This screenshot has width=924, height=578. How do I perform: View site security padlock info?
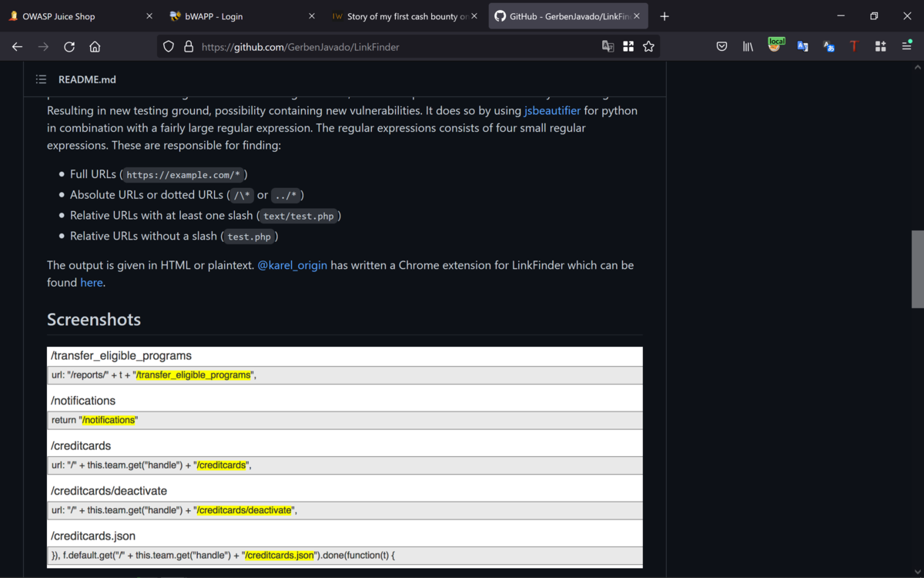pos(189,46)
